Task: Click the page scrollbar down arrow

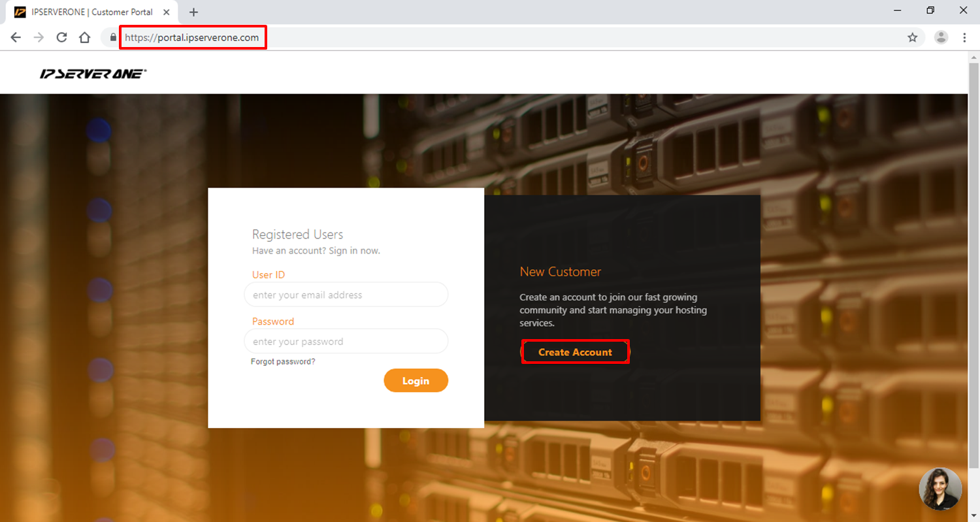Action: [x=973, y=516]
